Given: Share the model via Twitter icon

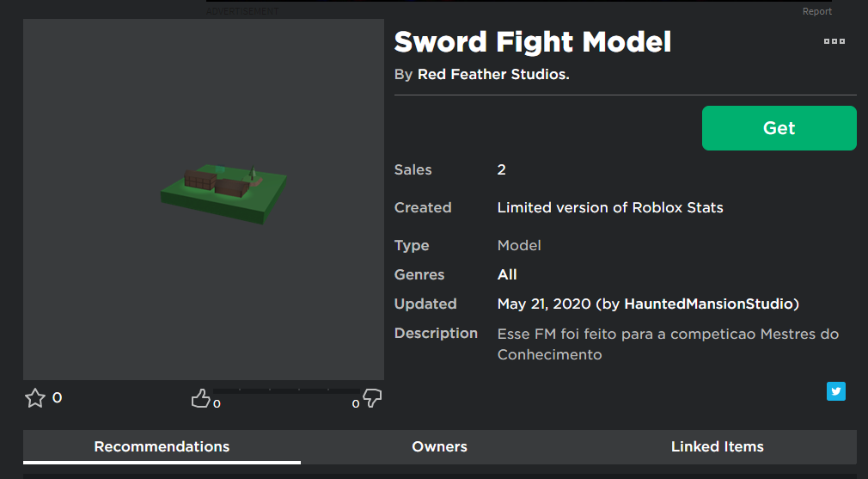Looking at the screenshot, I should (x=836, y=391).
